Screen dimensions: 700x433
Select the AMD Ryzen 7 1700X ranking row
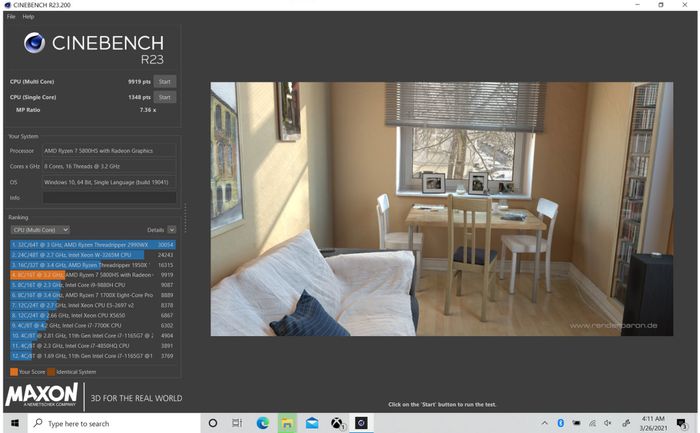click(x=93, y=295)
